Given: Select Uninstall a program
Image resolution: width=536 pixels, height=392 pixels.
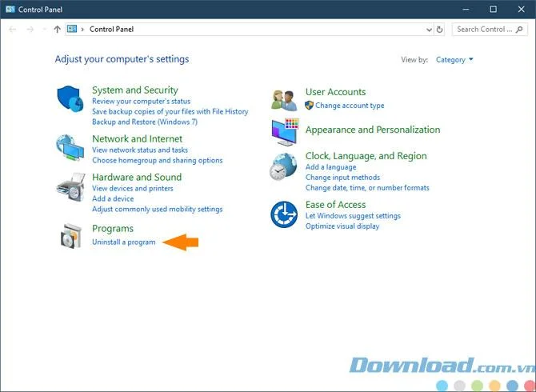Looking at the screenshot, I should (x=124, y=242).
